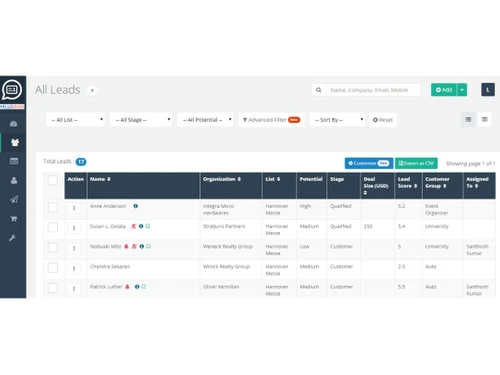Open the Sort By dropdown

click(x=337, y=120)
